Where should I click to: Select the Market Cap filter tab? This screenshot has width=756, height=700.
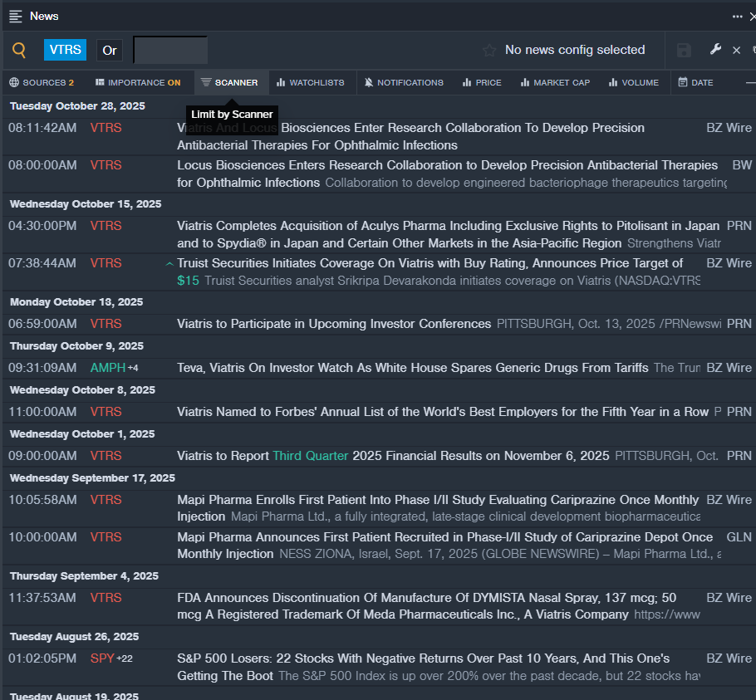(555, 82)
